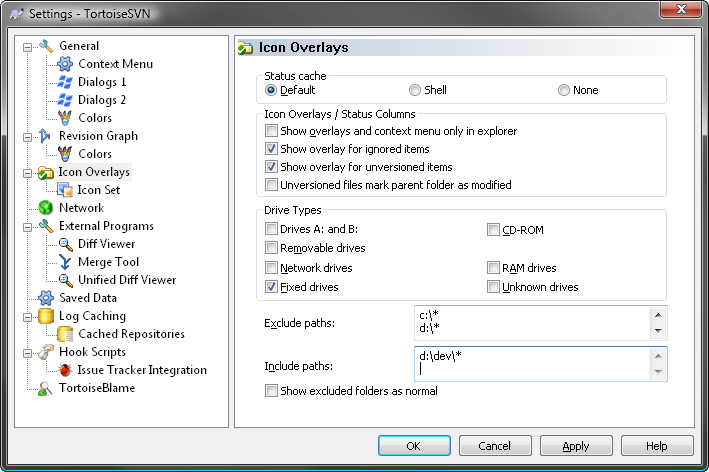Click the Colors icon under Revision Graph

(65, 154)
